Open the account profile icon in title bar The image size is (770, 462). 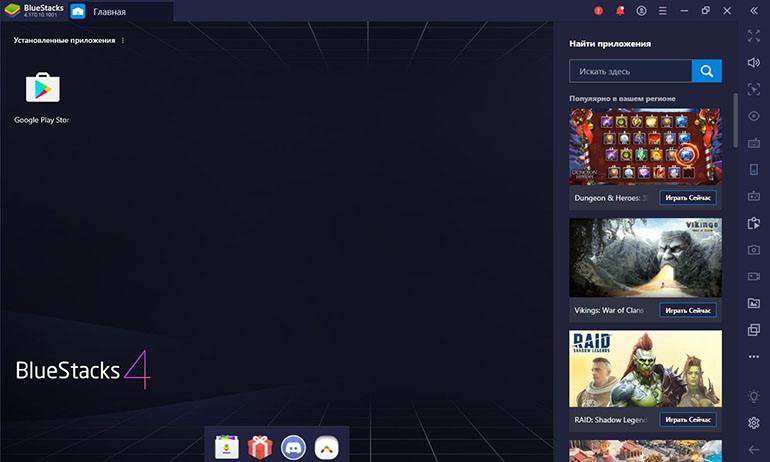point(641,11)
